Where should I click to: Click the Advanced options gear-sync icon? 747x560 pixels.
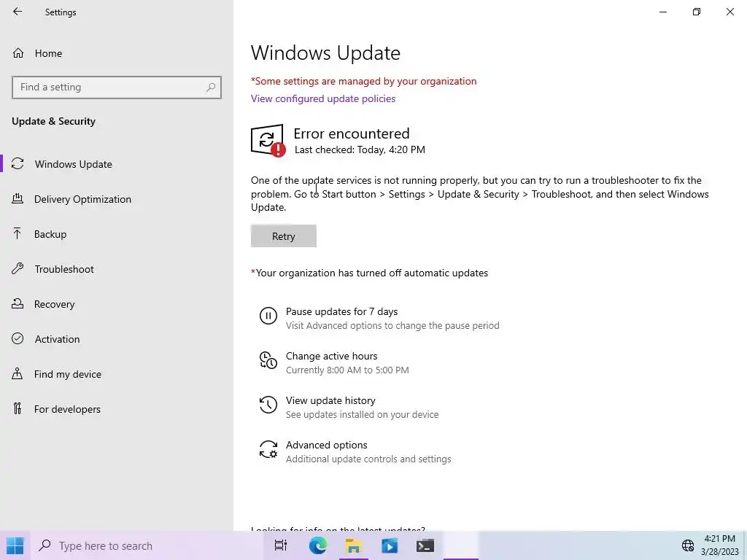click(x=268, y=449)
